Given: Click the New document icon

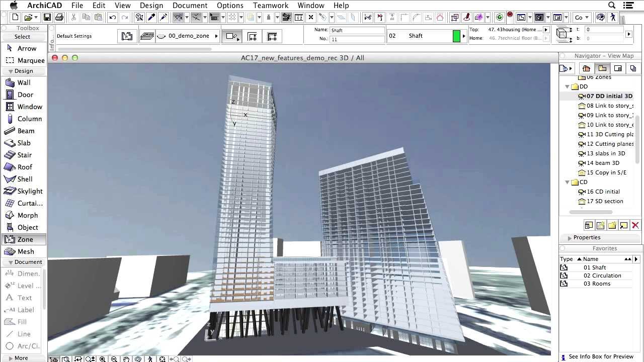Looking at the screenshot, I should click(x=15, y=18).
